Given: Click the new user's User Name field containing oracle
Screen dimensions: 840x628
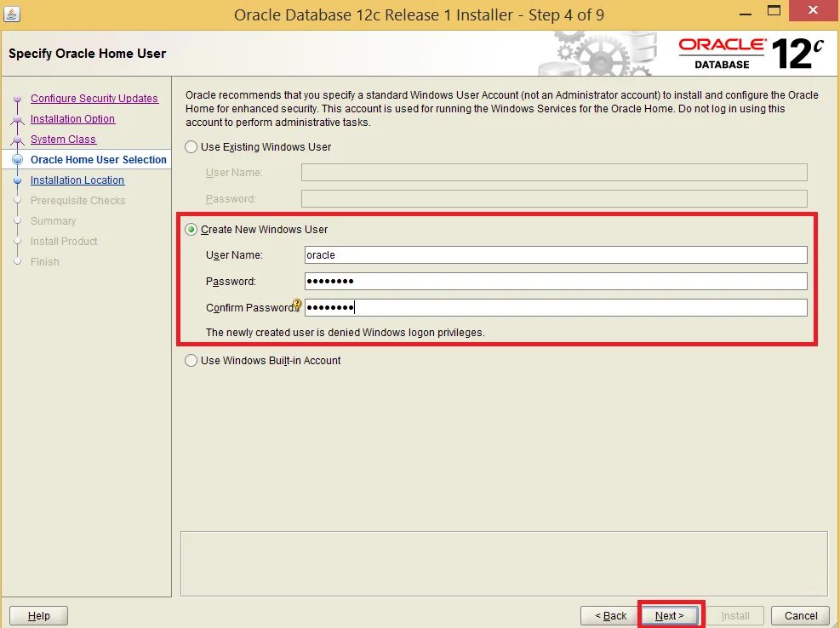Looking at the screenshot, I should (556, 255).
